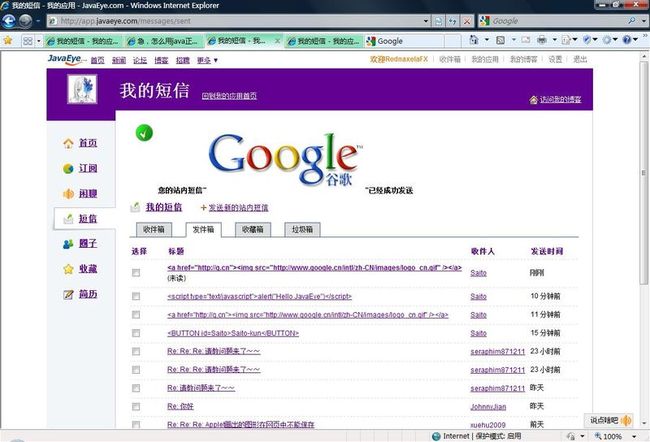
Task: Open the back/forward recent pages dropdown
Action: point(38,21)
